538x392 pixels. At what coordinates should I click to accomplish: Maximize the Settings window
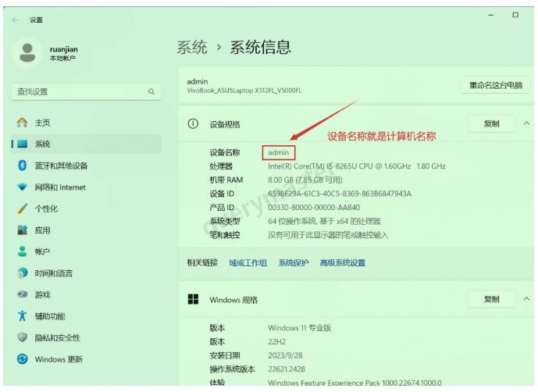click(x=515, y=15)
